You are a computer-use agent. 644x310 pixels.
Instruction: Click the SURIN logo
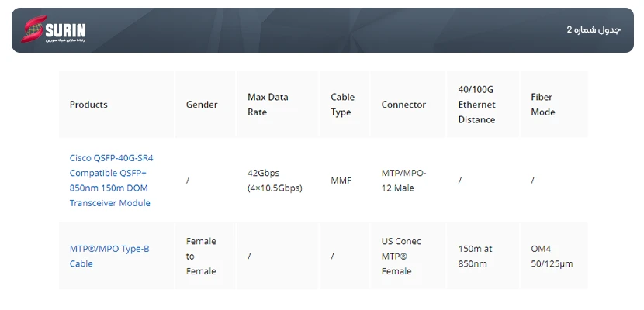(54, 30)
